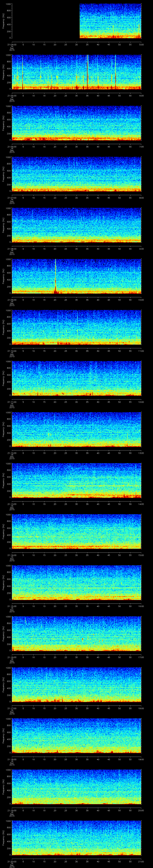Click the black no-data region of the 21:04:00 panel
The width and height of the screenshot is (153, 868).
[x=46, y=21]
